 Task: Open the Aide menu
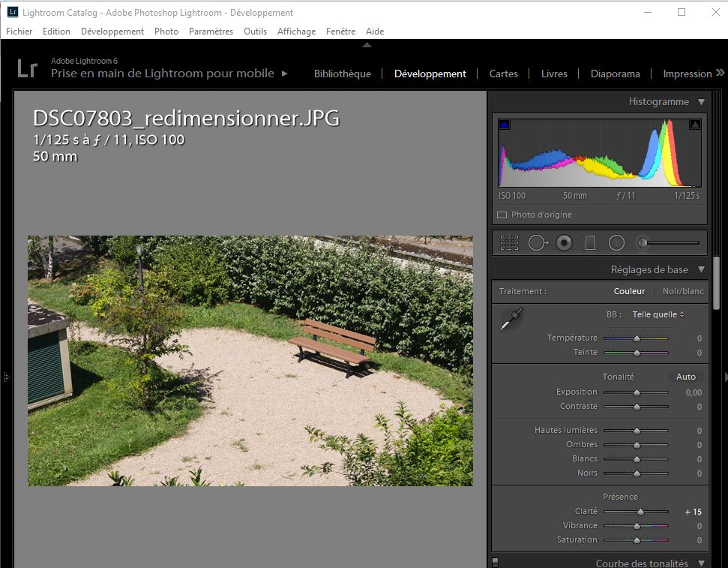(x=375, y=32)
